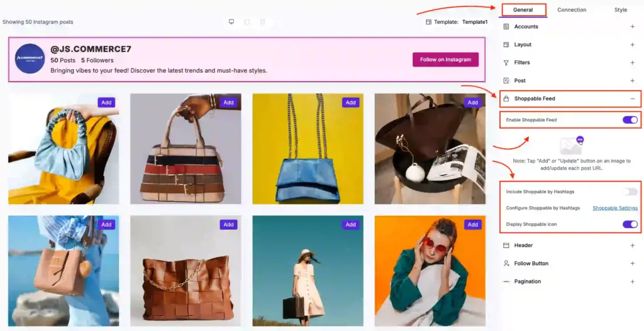Click Add on woman with suitcase post
Image resolution: width=644 pixels, height=331 pixels.
point(351,224)
